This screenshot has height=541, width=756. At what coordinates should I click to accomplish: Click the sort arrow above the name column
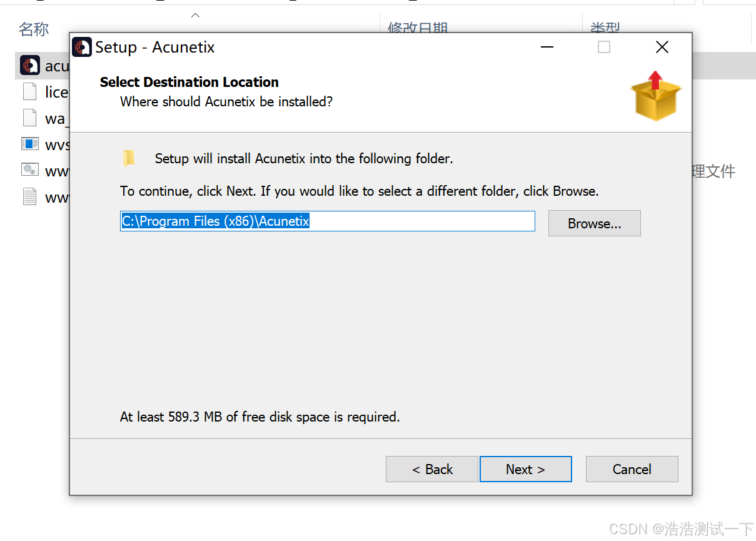pyautogui.click(x=196, y=15)
